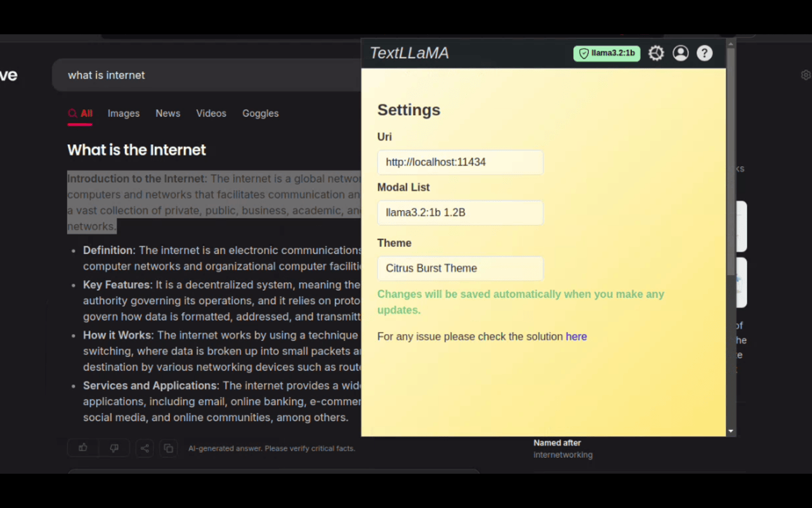Viewport: 812px width, 508px height.
Task: Open the TextLLaMA settings gear icon
Action: [655, 53]
